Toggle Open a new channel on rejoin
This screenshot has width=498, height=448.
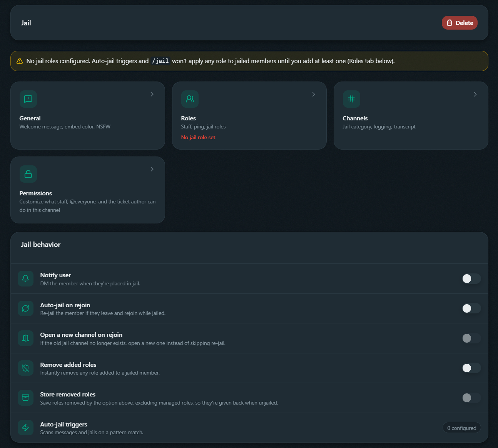(471, 338)
